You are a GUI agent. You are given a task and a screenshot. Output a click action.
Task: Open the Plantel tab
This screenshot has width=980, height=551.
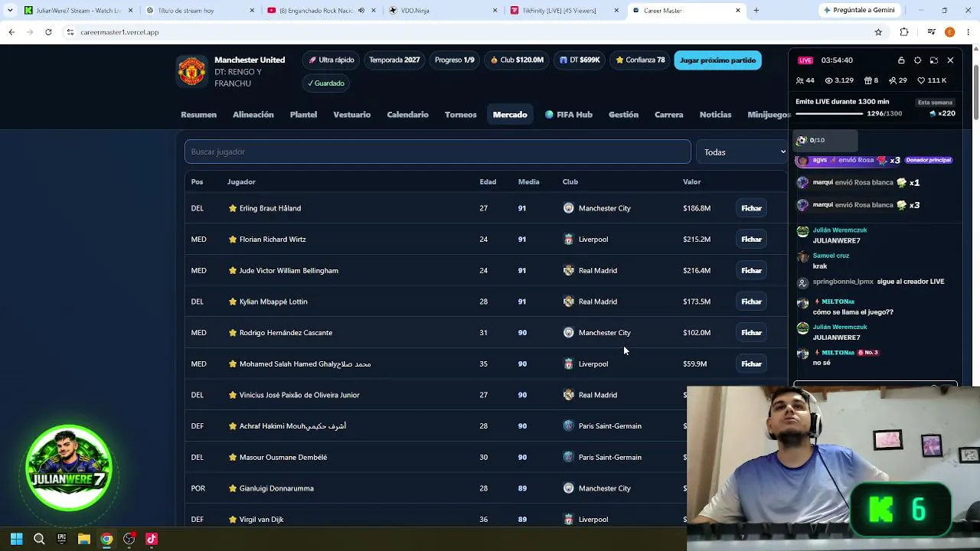point(303,115)
